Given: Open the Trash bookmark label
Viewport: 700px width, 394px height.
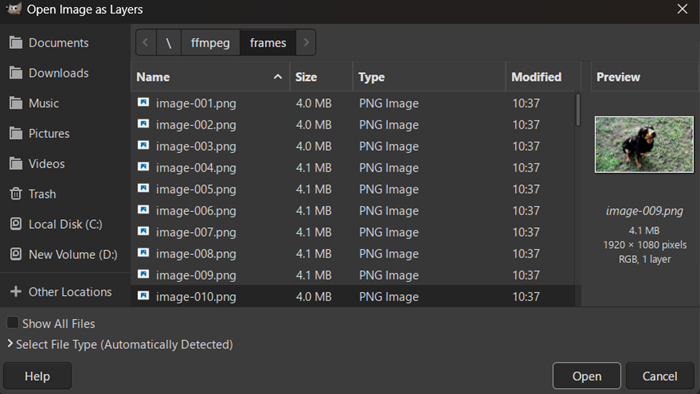Looking at the screenshot, I should [42, 194].
